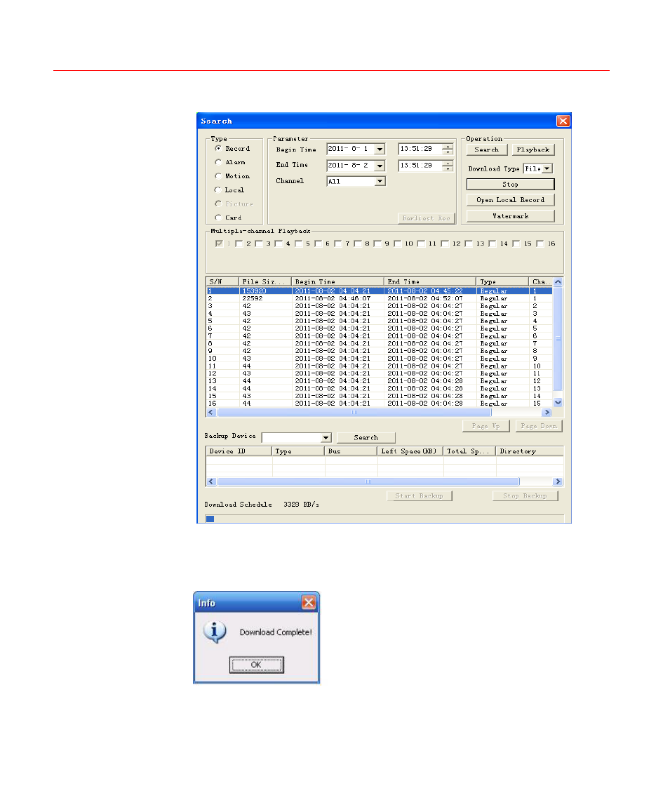Click the Page Down button
The image size is (670, 812).
pyautogui.click(x=539, y=426)
